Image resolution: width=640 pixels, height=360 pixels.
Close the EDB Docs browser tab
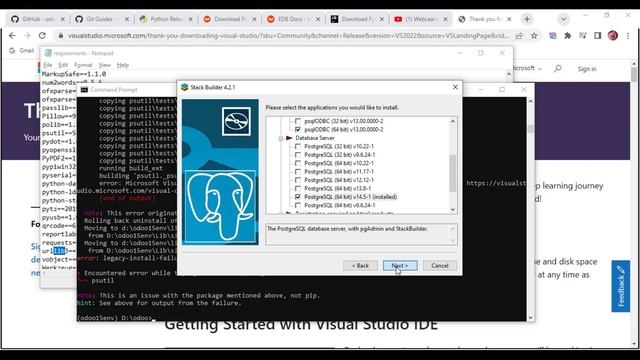(x=318, y=19)
